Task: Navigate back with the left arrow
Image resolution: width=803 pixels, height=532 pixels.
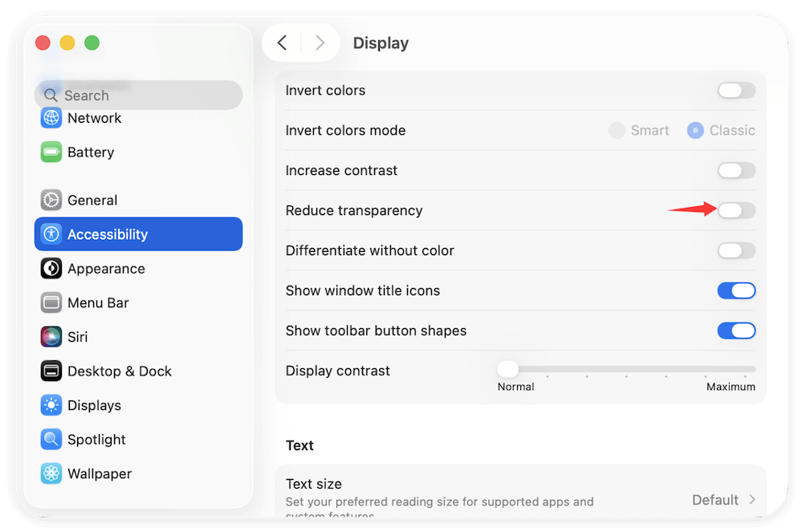Action: coord(283,43)
